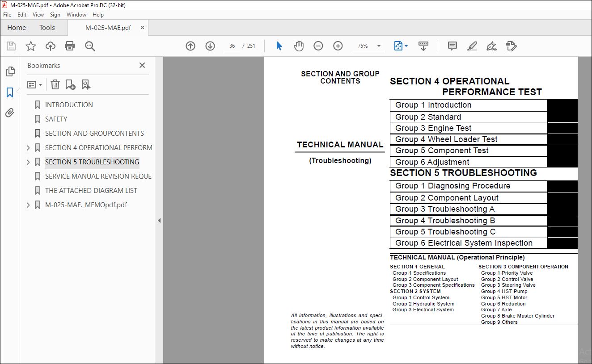Zoom in with plus icon
Image resolution: width=592 pixels, height=364 pixels.
338,46
